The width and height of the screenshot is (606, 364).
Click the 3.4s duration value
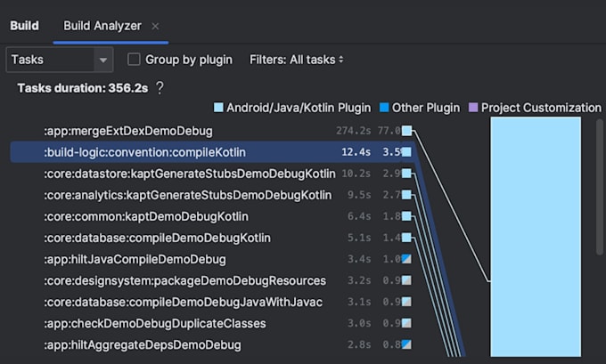tap(359, 259)
